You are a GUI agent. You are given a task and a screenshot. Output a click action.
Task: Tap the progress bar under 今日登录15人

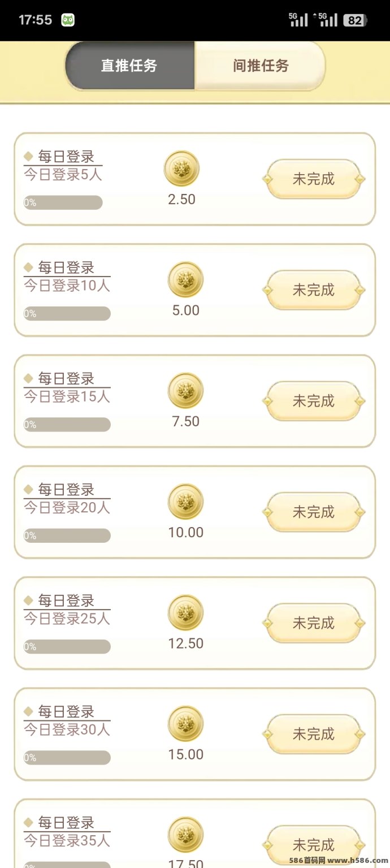(x=67, y=425)
